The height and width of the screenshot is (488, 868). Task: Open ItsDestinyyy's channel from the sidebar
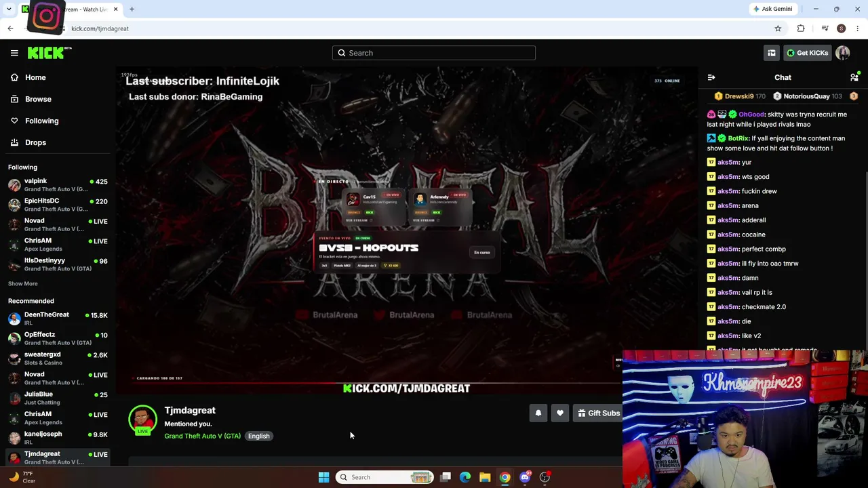pos(58,264)
